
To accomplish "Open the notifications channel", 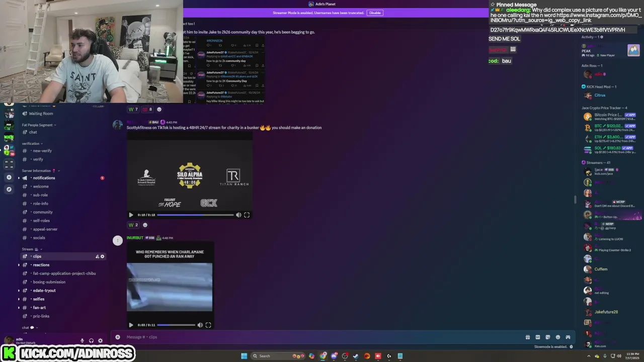I will pyautogui.click(x=63, y=178).
